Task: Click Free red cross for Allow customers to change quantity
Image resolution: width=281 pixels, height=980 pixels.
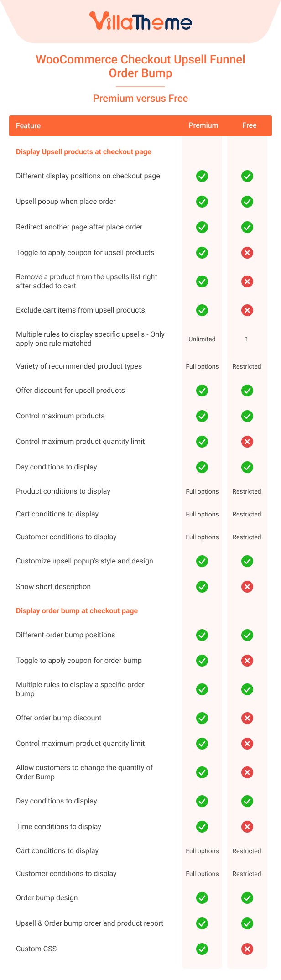Action: (x=247, y=772)
